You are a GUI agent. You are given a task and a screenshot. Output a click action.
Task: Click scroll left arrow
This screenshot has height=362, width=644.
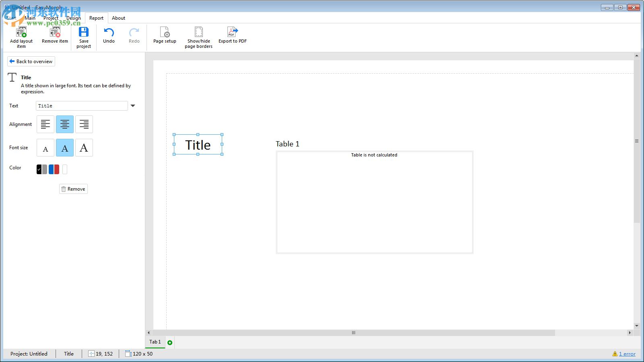tap(149, 333)
